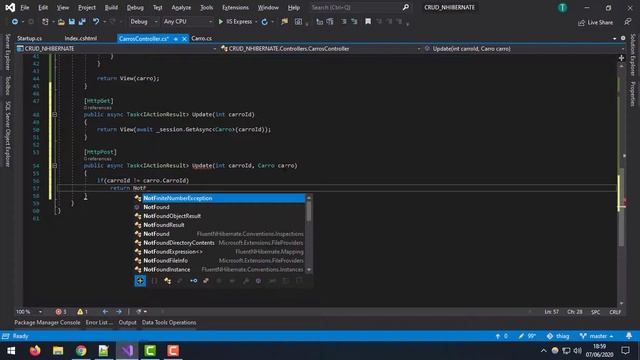Open the IIS Express target dropdown arrow
Viewport: 640px width, 360px height.
pos(256,22)
